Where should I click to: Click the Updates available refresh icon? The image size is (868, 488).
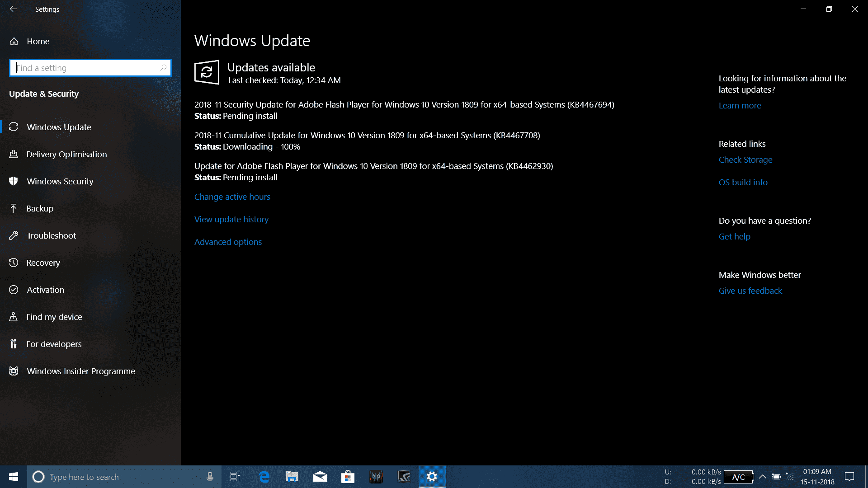click(x=207, y=72)
